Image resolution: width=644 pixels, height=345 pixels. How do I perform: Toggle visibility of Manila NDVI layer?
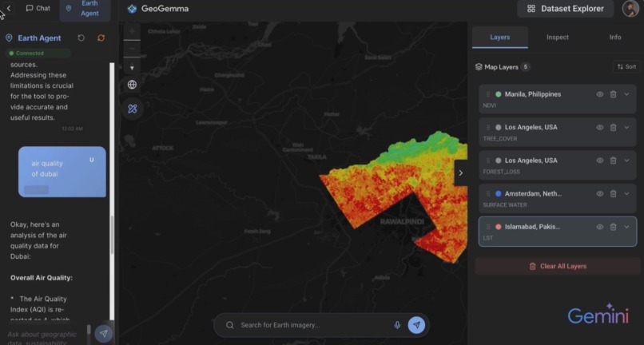(x=599, y=94)
